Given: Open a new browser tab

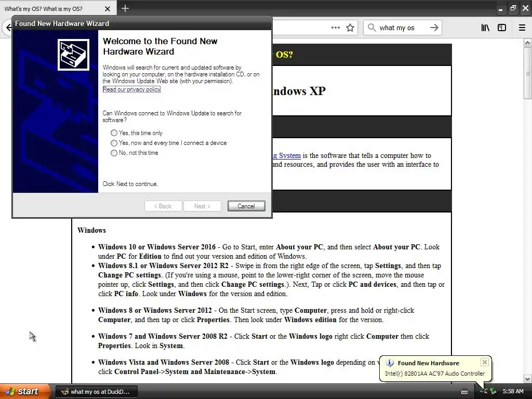Looking at the screenshot, I should pyautogui.click(x=125, y=8).
